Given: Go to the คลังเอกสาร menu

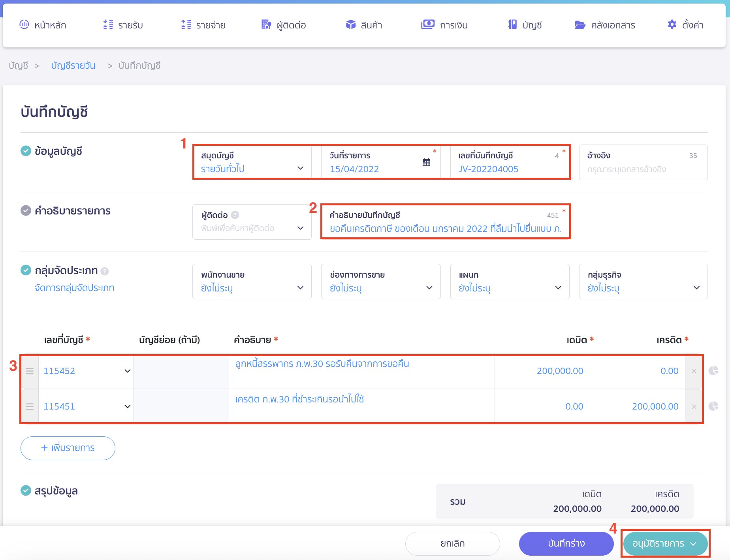Looking at the screenshot, I should pos(605,25).
